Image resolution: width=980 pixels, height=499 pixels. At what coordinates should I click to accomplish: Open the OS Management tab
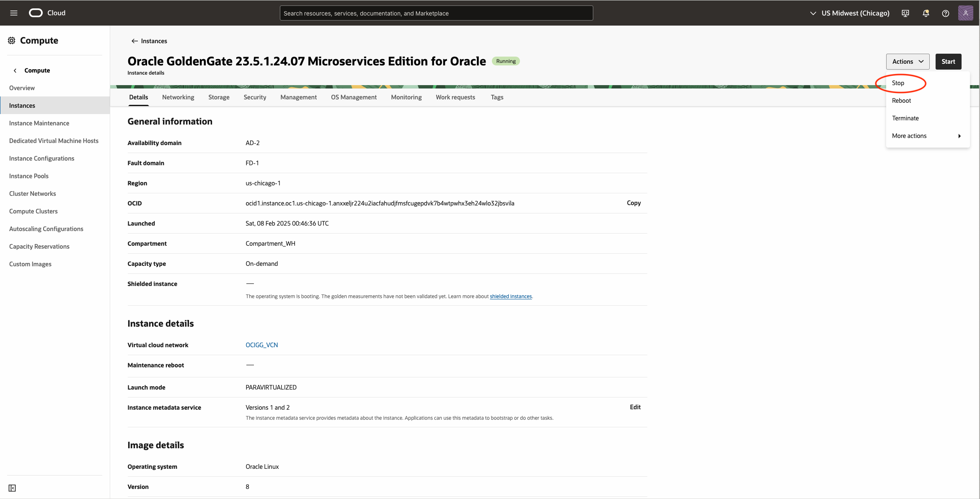click(354, 97)
